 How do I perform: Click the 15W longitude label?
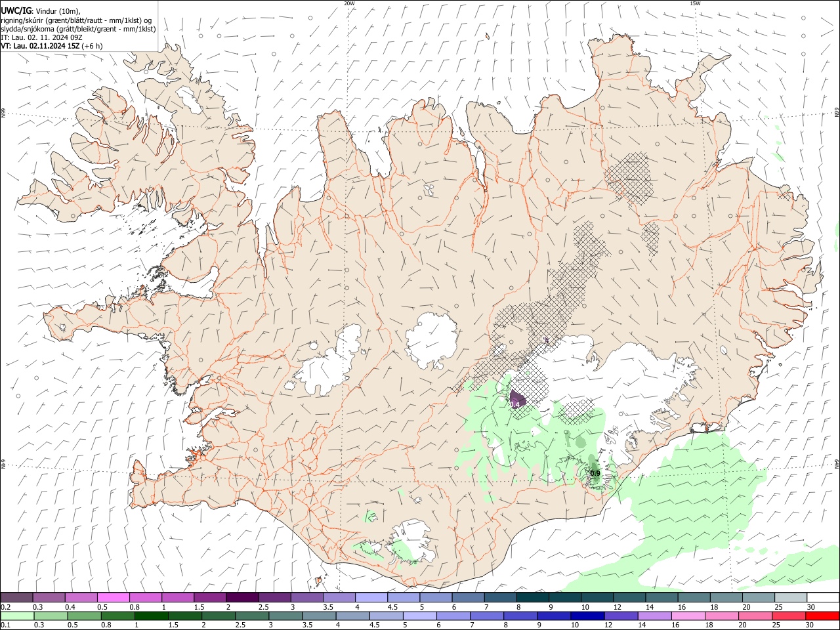pos(695,3)
